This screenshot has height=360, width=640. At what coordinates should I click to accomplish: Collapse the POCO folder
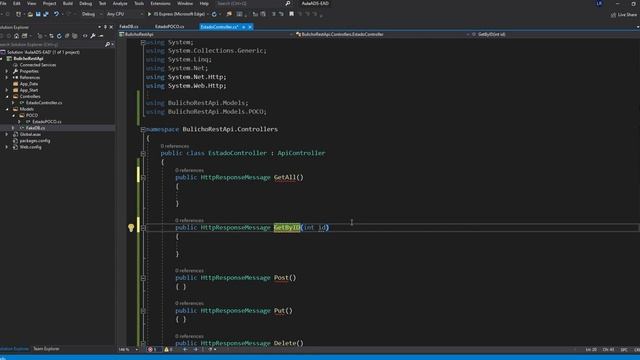(13, 116)
